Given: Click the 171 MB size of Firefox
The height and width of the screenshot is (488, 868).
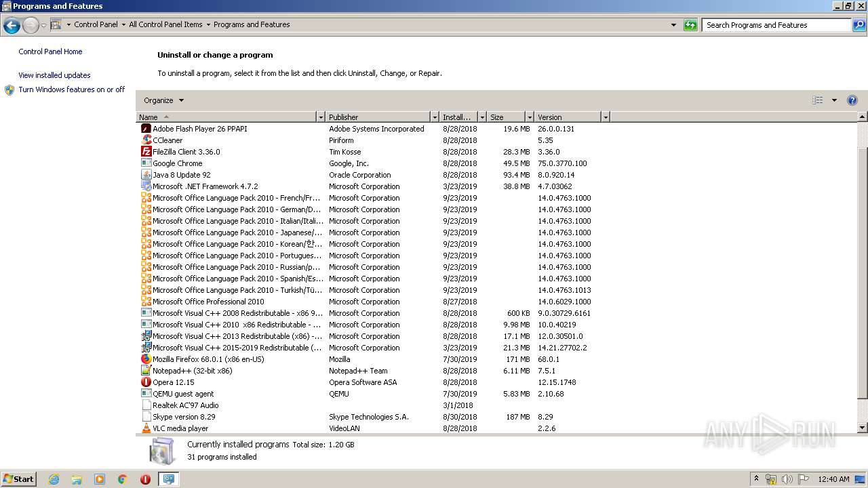Looking at the screenshot, I should (x=518, y=359).
